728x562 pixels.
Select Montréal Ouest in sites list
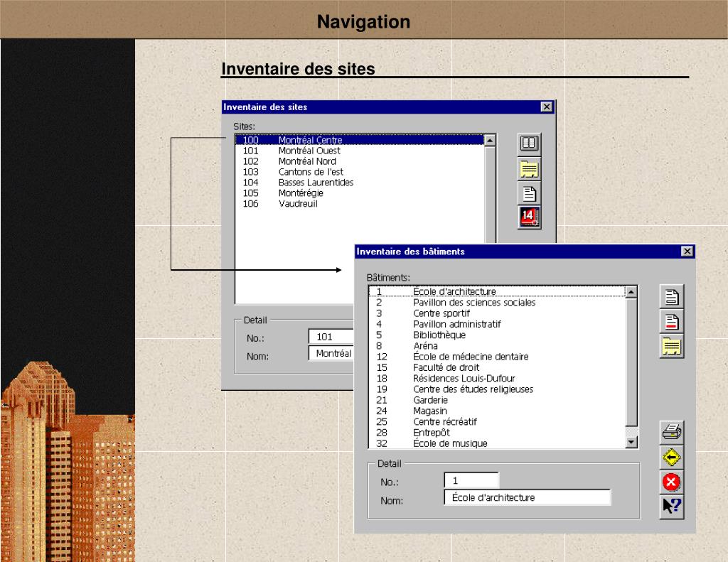(359, 151)
